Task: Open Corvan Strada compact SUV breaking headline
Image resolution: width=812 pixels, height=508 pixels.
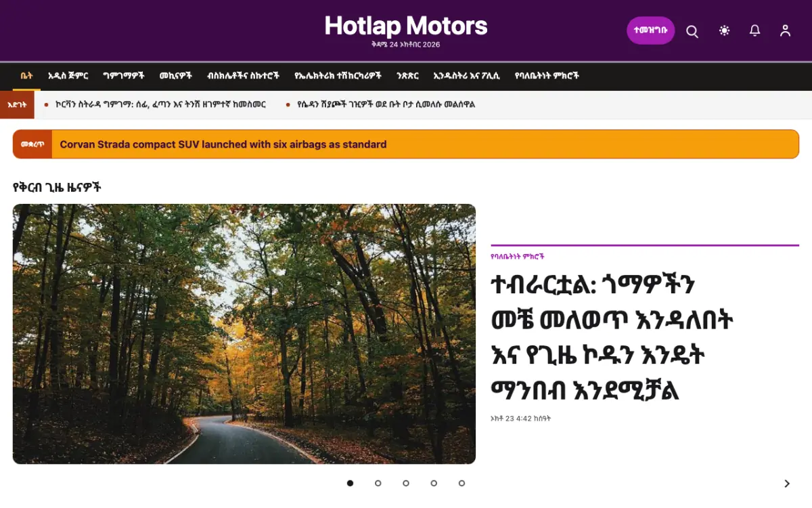Action: [223, 144]
